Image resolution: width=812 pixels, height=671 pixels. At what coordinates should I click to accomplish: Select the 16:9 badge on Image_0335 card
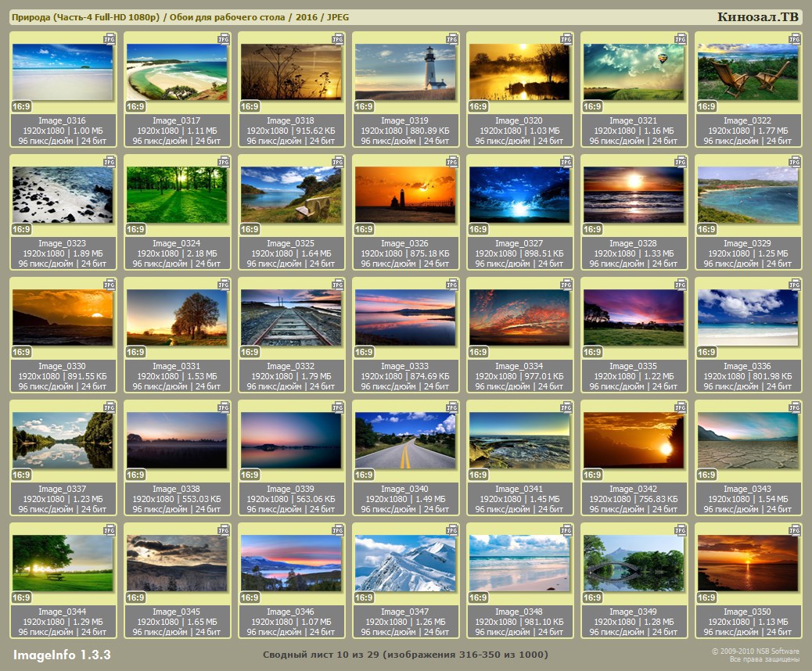click(x=592, y=352)
